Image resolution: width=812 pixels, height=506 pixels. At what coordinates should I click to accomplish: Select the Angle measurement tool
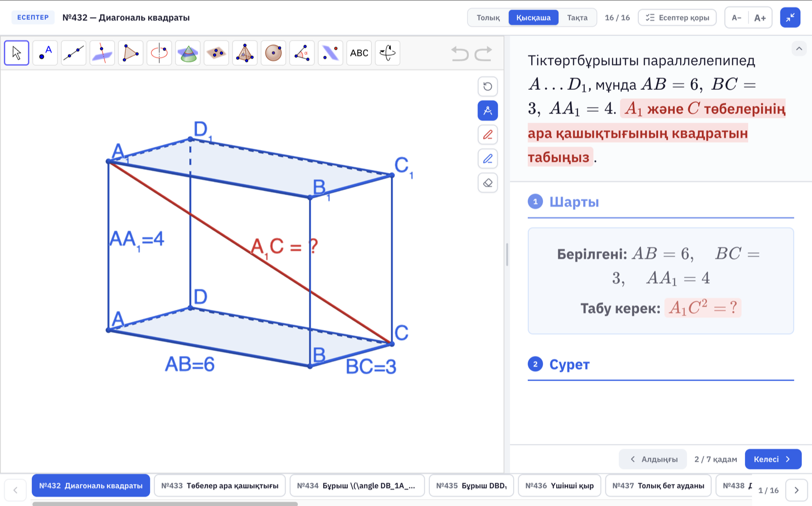(302, 53)
